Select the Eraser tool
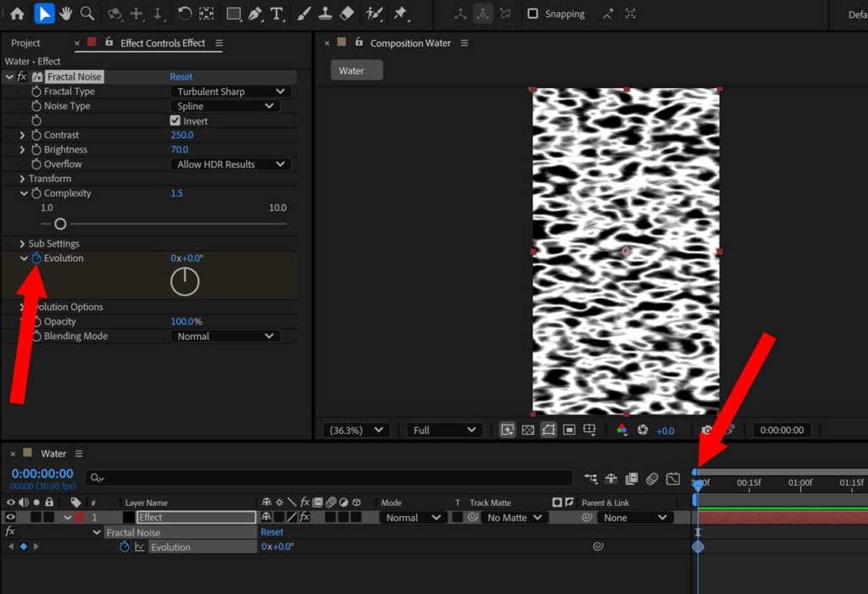Screen dimensions: 868x594 coord(347,14)
